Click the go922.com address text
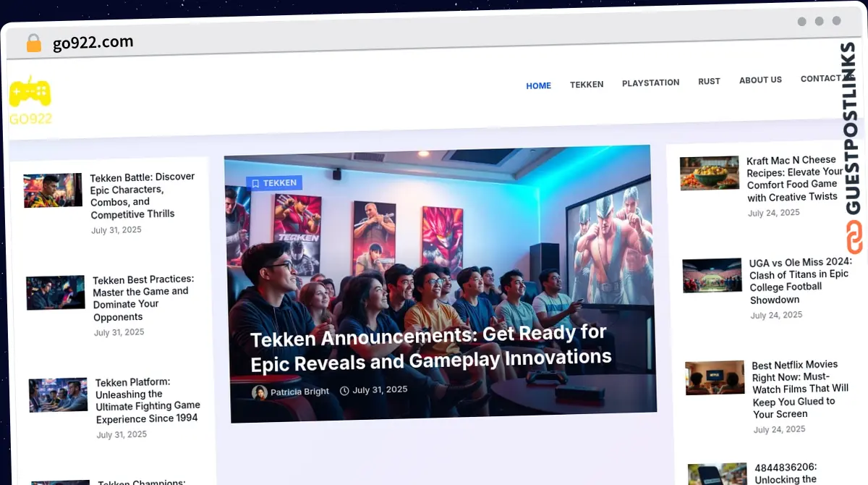This screenshot has height=485, width=868. pos(93,43)
